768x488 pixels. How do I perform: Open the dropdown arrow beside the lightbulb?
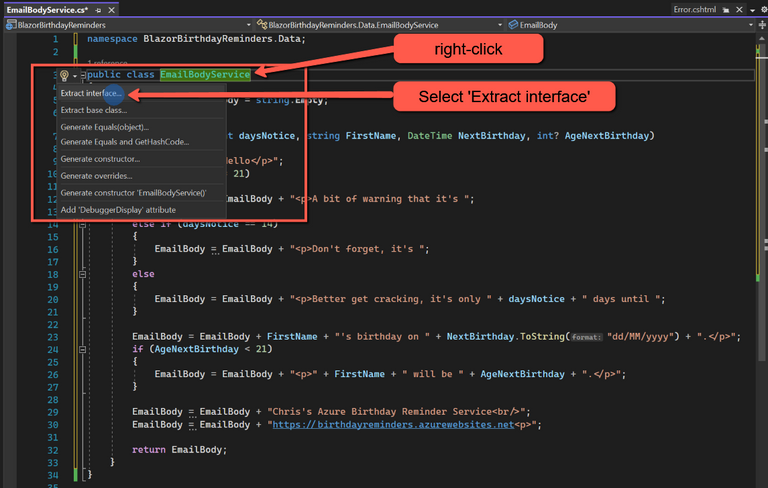click(74, 75)
